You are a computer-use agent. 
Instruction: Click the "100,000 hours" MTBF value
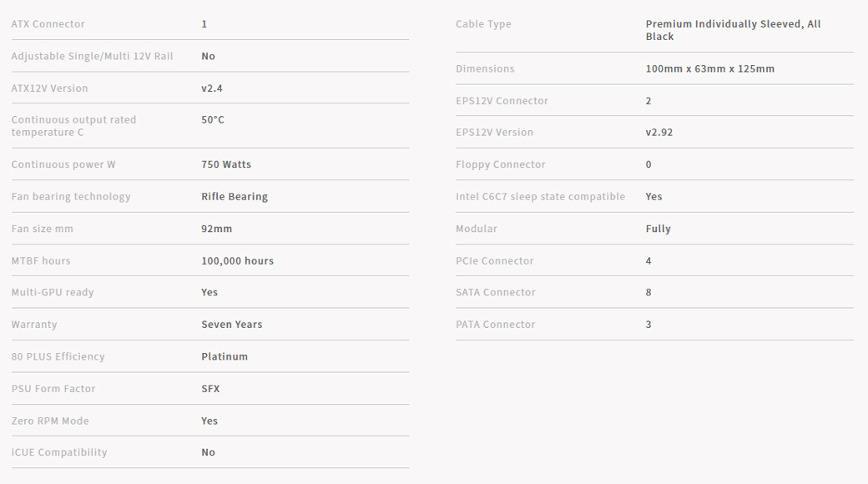click(x=237, y=261)
